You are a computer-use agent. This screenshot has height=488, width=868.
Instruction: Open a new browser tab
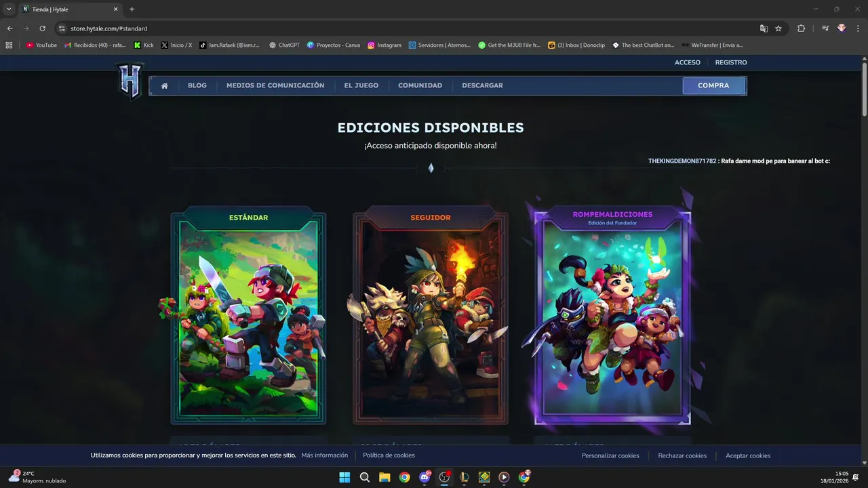click(x=132, y=9)
